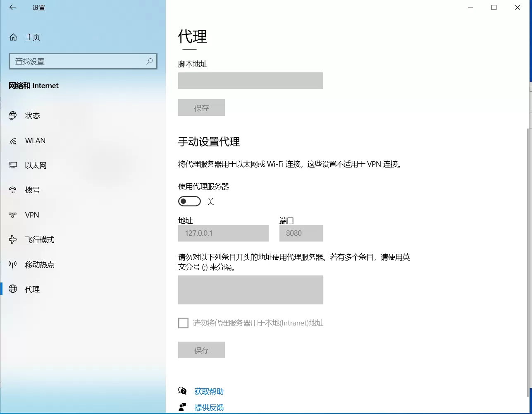Select 代理 in the sidebar
The height and width of the screenshot is (414, 532).
click(x=32, y=289)
